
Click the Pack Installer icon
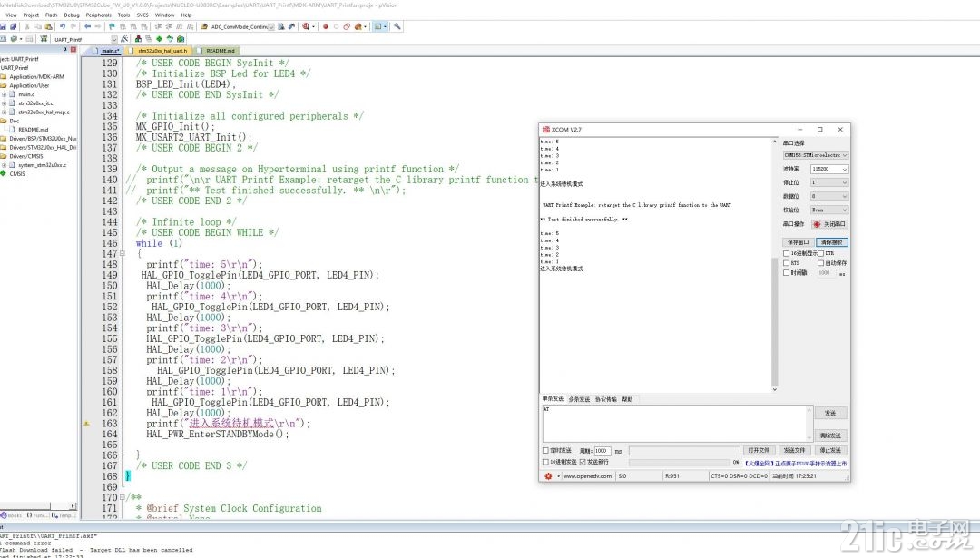(181, 39)
